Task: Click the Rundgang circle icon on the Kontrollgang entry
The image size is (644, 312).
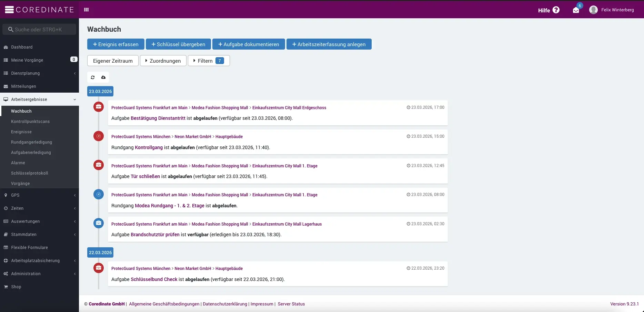Action: [x=99, y=136]
